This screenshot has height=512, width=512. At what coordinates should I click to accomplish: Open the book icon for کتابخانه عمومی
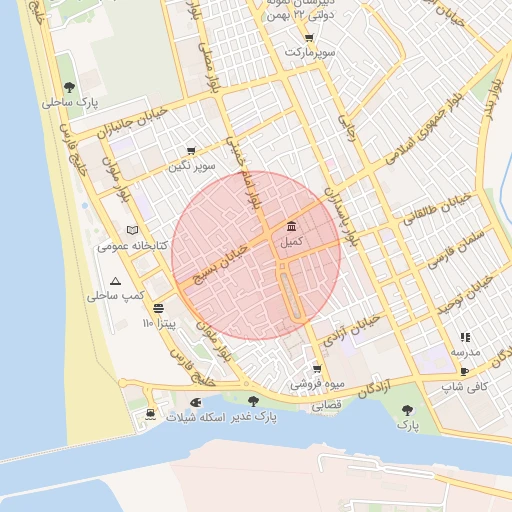tap(132, 230)
